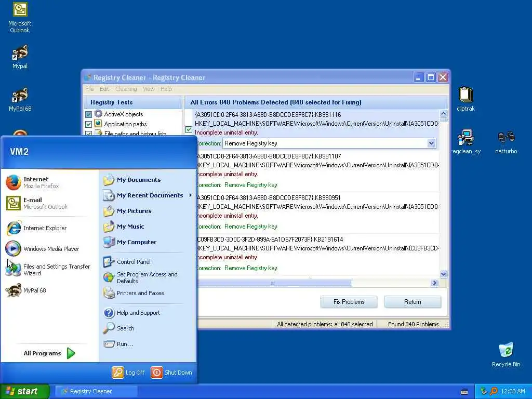Open the MyPal 68 desktop shortcut
The height and width of the screenshot is (399, 532).
20,99
